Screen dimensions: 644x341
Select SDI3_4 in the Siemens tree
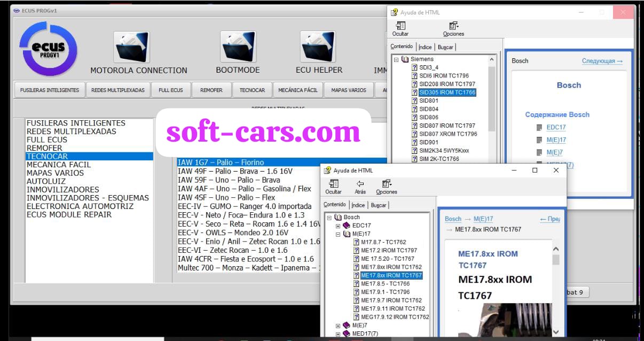click(x=428, y=67)
